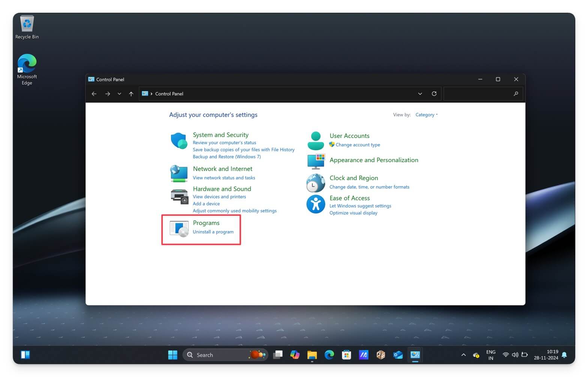Open Clock and Region globe-clock icon
Viewport: 588px width, 377px height.
(316, 183)
